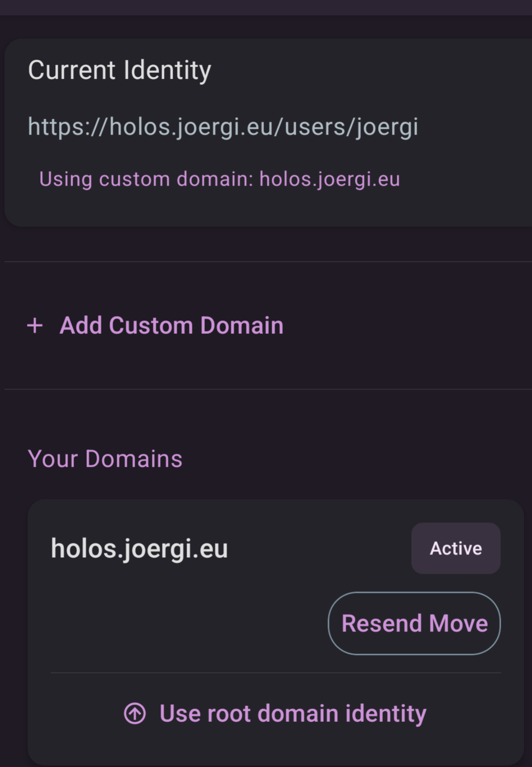Screen dimensions: 532x767
Task: Click the Using custom domain notice
Action: tap(220, 179)
